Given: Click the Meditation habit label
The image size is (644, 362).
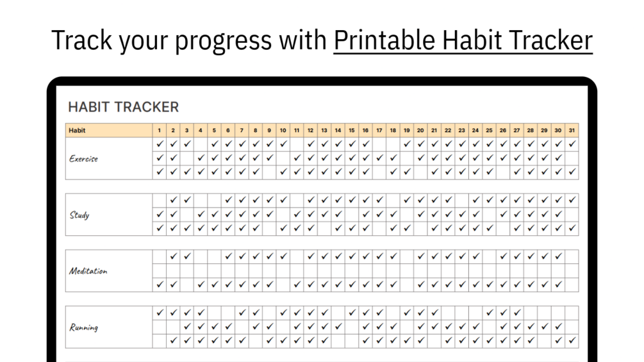Looking at the screenshot, I should (88, 271).
